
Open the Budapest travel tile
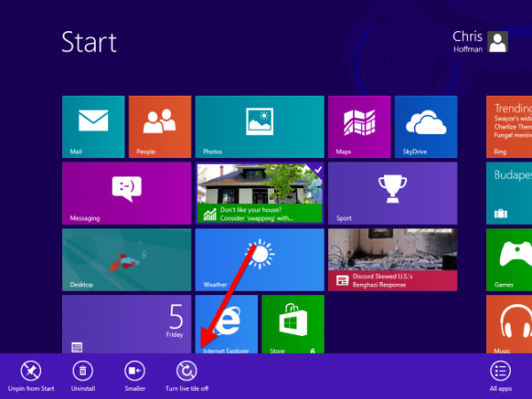(x=509, y=193)
